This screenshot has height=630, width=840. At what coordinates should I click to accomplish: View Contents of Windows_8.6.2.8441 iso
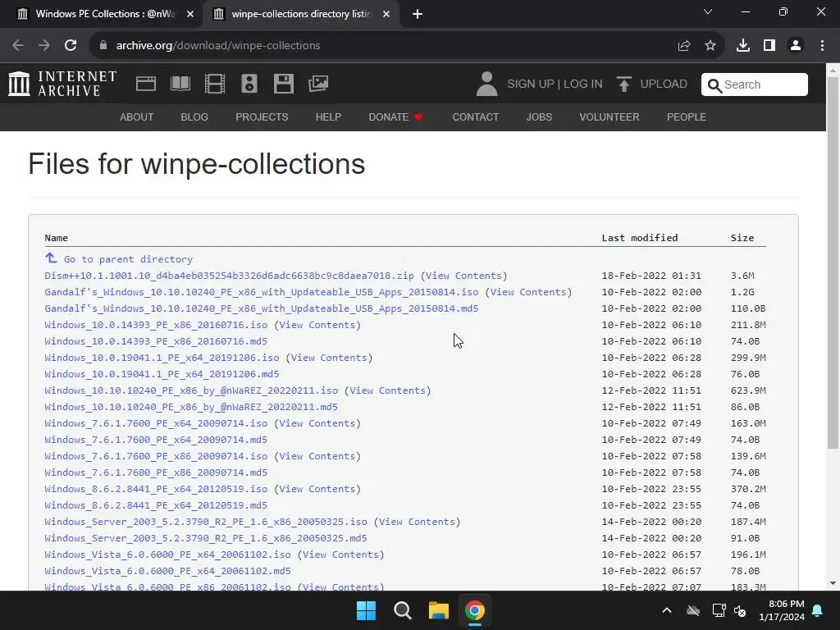tap(317, 489)
